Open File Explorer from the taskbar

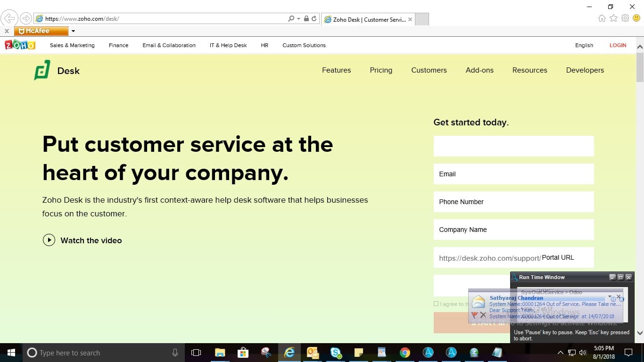coord(220,353)
